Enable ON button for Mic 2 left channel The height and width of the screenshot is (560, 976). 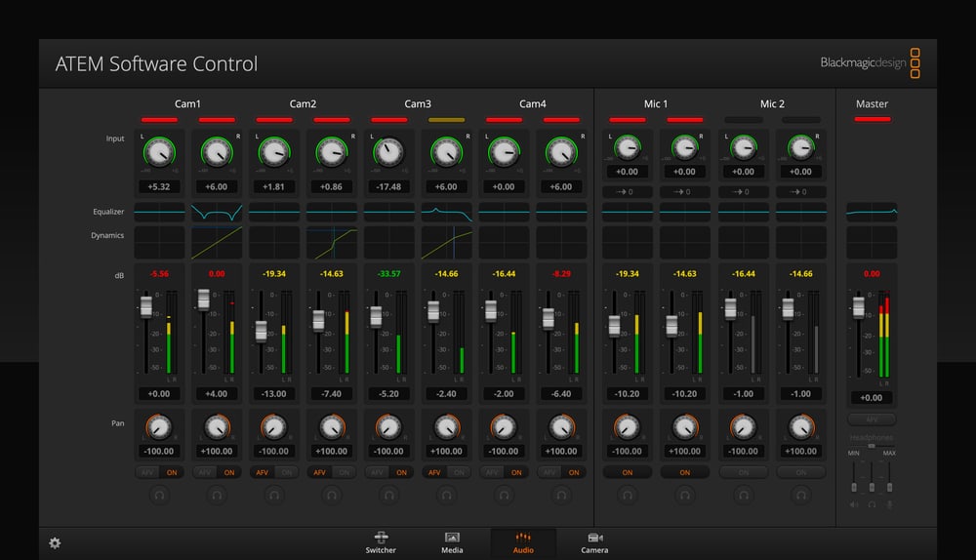click(x=743, y=472)
